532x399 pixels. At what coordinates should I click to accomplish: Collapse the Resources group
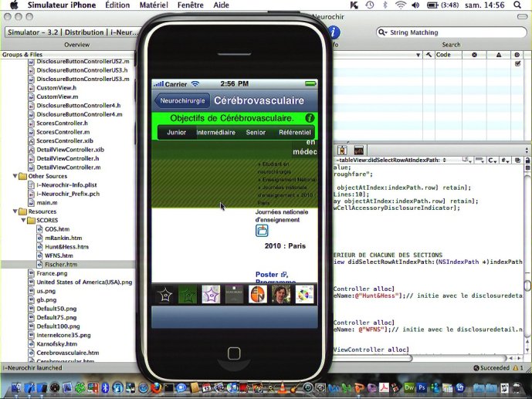click(x=15, y=211)
